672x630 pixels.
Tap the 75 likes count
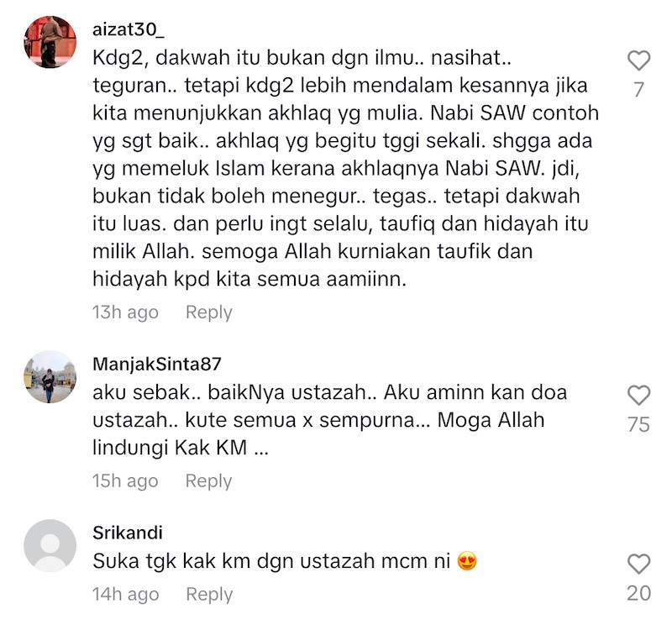pos(639,424)
